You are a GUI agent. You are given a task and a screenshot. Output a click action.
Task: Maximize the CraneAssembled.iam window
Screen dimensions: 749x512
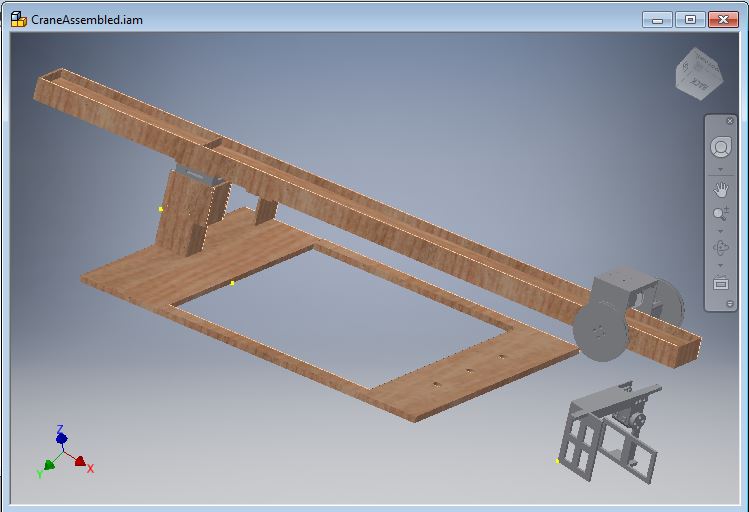689,19
